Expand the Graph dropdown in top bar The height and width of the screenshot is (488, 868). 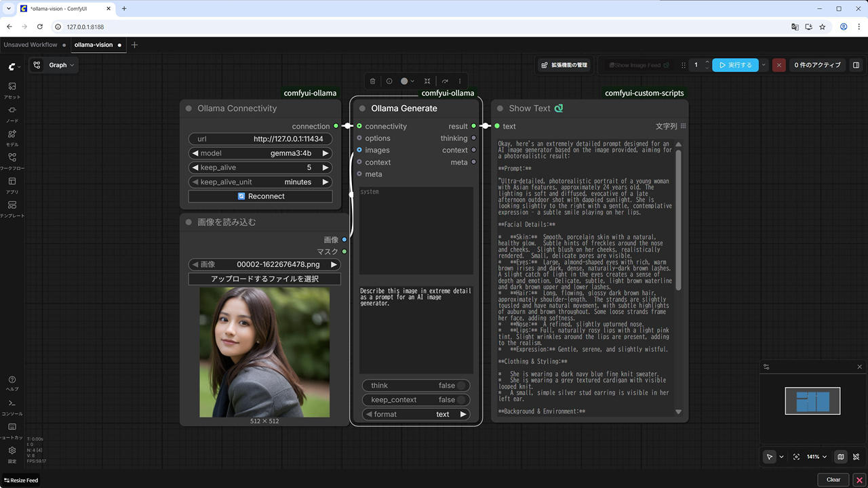coord(62,65)
